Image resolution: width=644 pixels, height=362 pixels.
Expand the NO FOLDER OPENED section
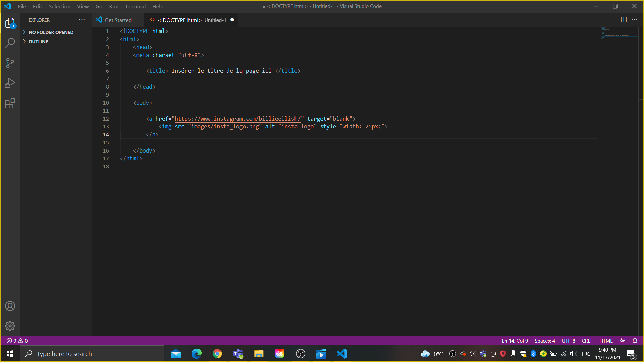[51, 32]
